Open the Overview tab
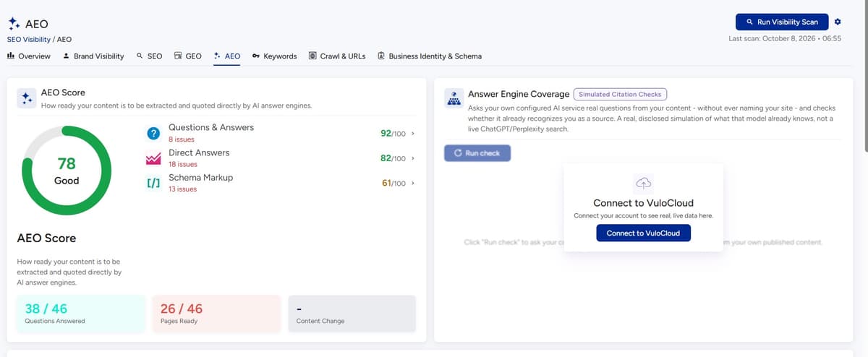The image size is (868, 357). (29, 56)
